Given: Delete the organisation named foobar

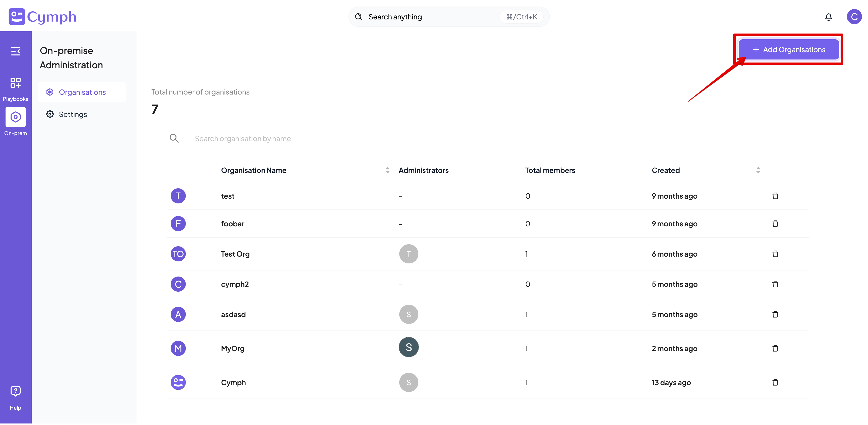Looking at the screenshot, I should click(775, 223).
